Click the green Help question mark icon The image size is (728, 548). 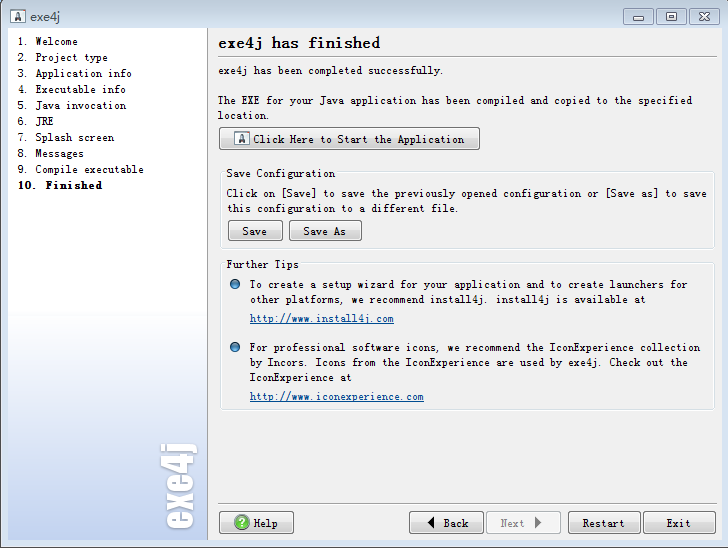241,522
